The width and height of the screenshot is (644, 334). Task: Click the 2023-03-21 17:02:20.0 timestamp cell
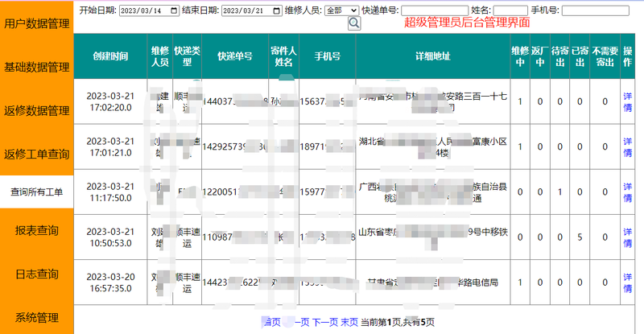coord(110,101)
